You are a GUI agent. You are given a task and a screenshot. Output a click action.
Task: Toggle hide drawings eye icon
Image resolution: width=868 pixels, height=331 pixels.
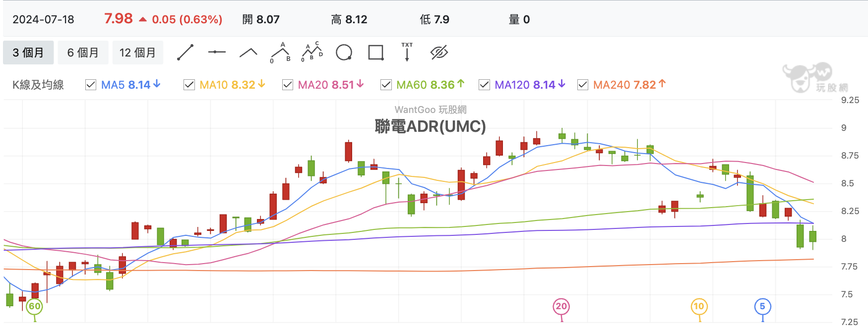pyautogui.click(x=439, y=53)
